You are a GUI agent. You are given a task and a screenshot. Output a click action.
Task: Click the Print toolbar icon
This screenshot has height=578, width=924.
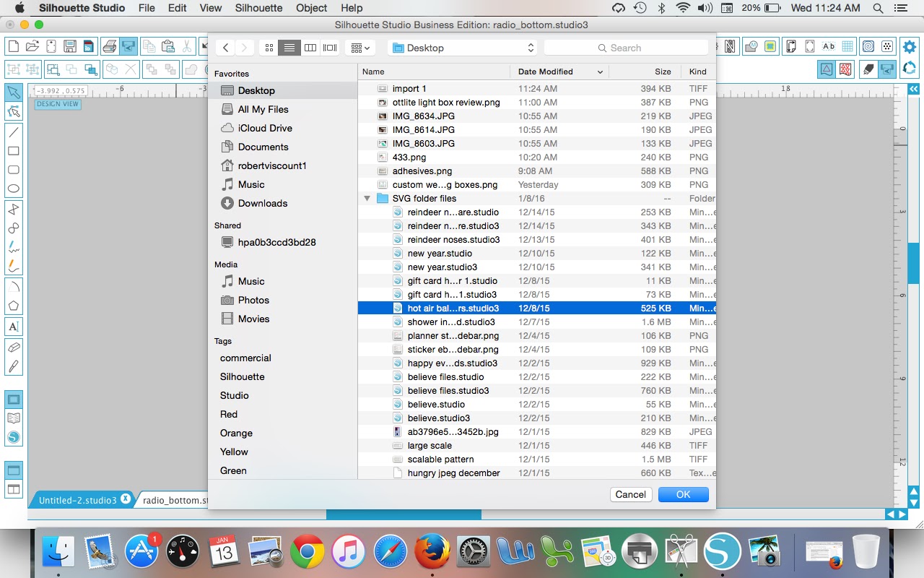point(109,46)
